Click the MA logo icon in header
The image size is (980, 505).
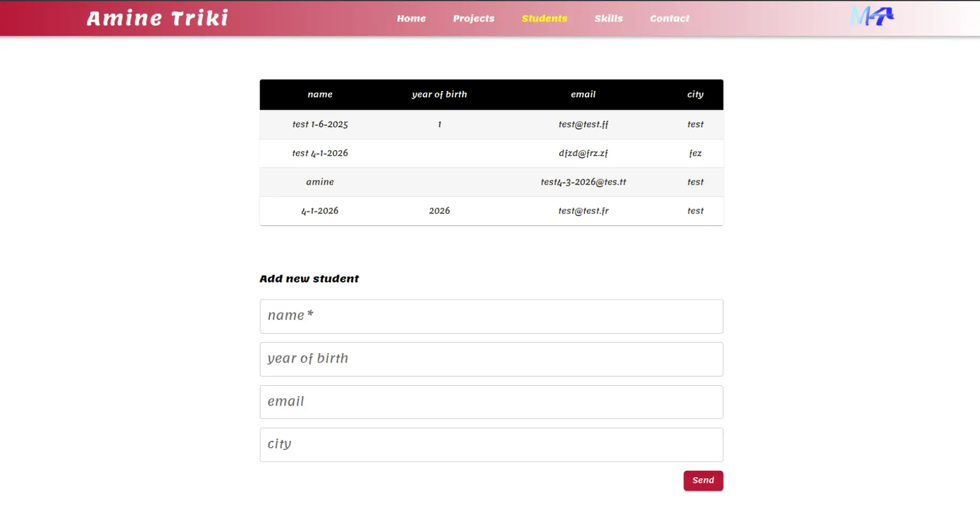[872, 17]
